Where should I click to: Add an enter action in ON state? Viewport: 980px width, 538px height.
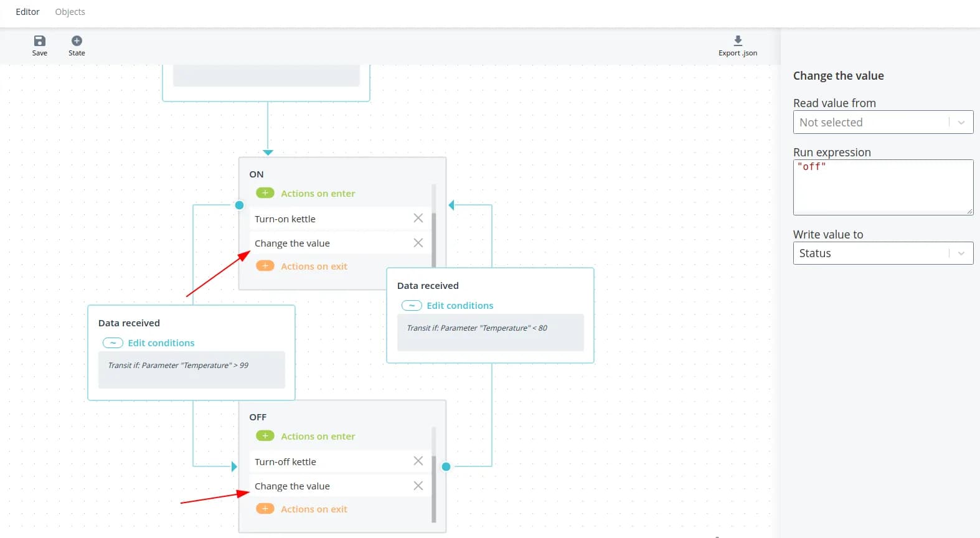pyautogui.click(x=265, y=193)
